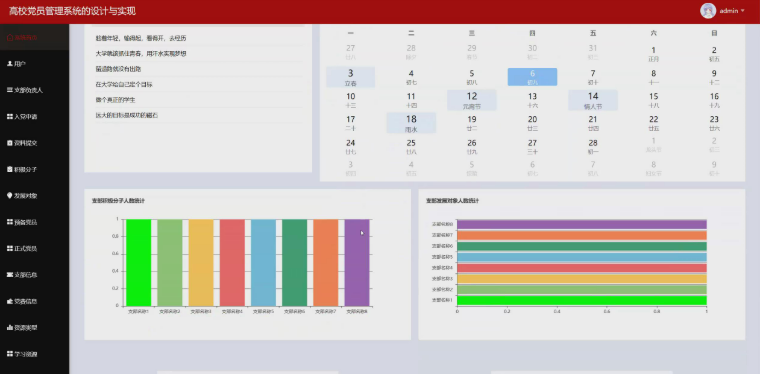Go to 党费信息 in the sidebar
The width and height of the screenshot is (760, 374).
[34, 301]
